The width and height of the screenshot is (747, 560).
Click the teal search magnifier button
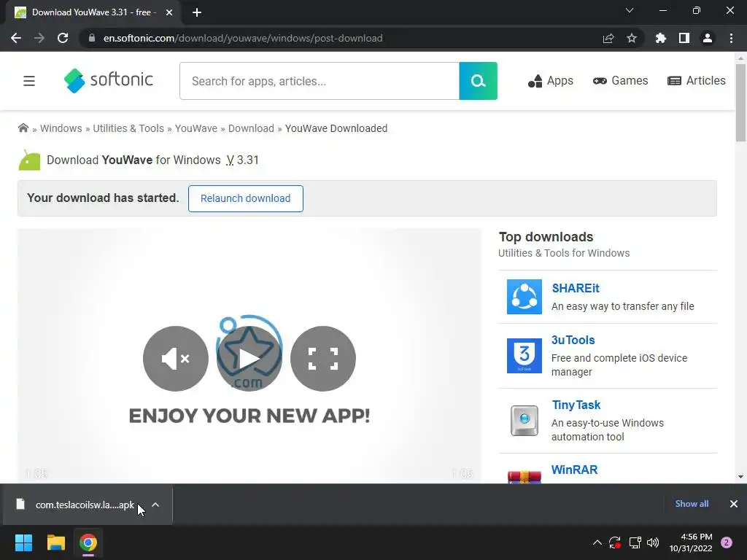tap(479, 81)
